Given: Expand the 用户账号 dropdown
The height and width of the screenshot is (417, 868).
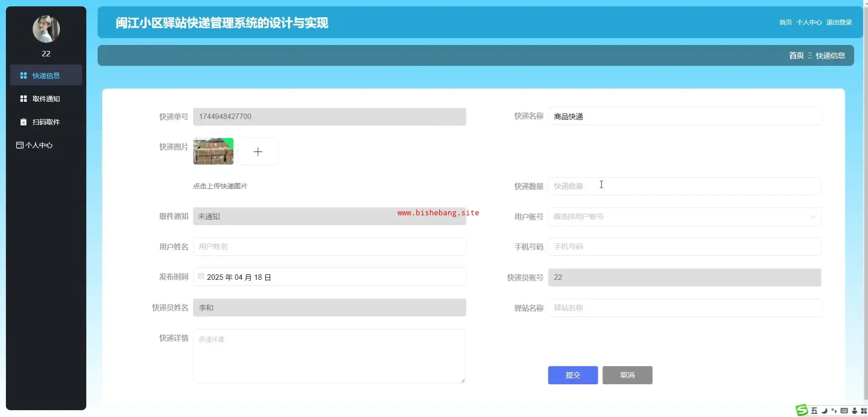Looking at the screenshot, I should pos(685,217).
